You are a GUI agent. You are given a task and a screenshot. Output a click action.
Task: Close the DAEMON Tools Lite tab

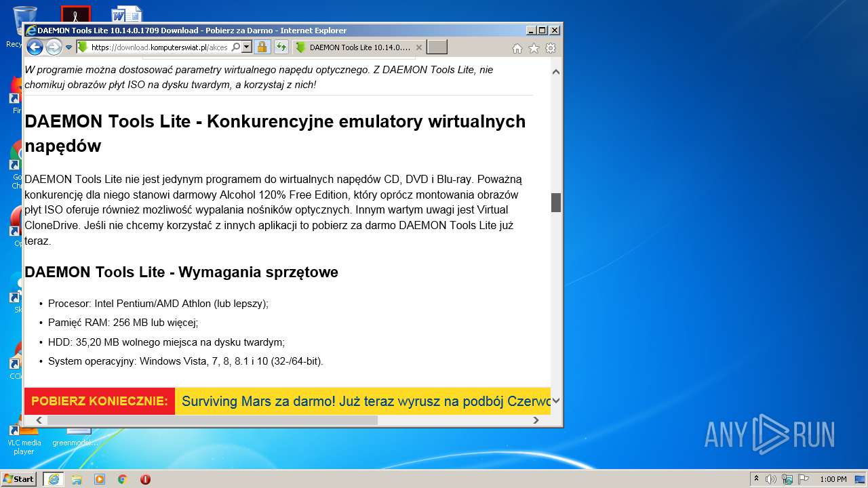pos(419,47)
